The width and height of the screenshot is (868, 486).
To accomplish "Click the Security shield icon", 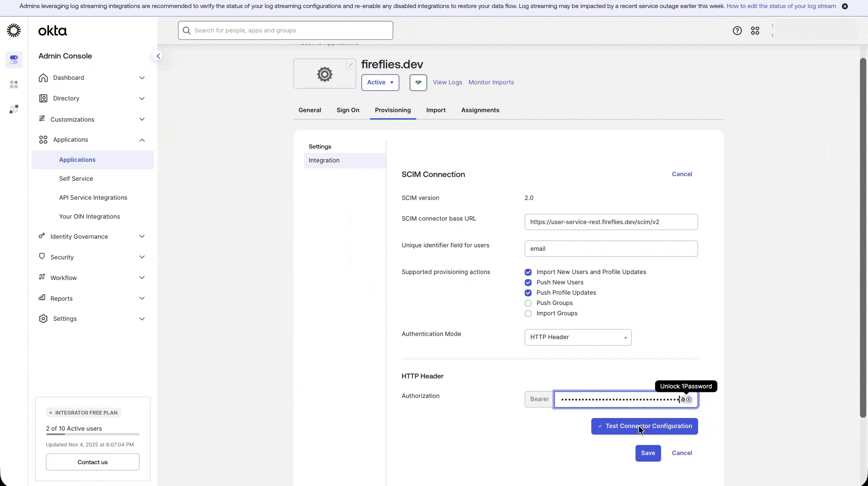I will 42,256.
